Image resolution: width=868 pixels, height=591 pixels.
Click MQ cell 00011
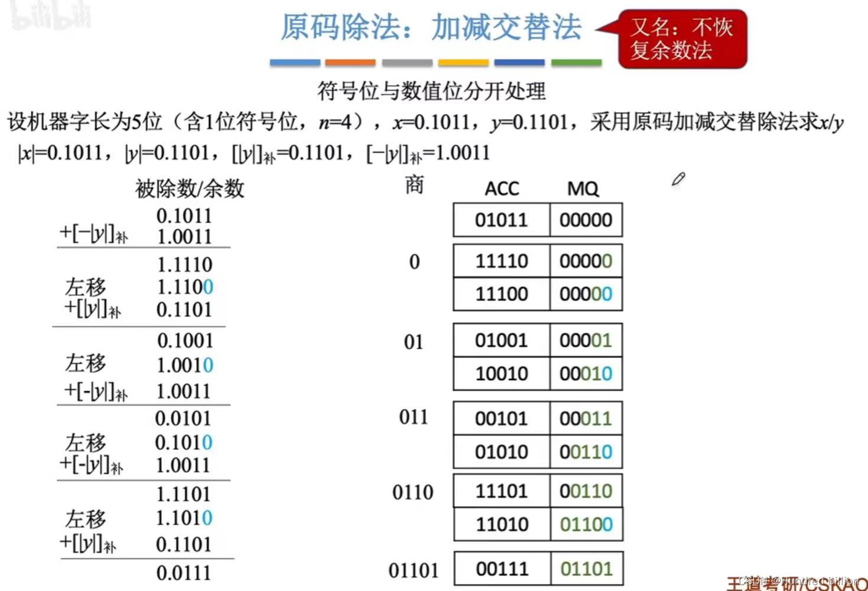coord(586,418)
